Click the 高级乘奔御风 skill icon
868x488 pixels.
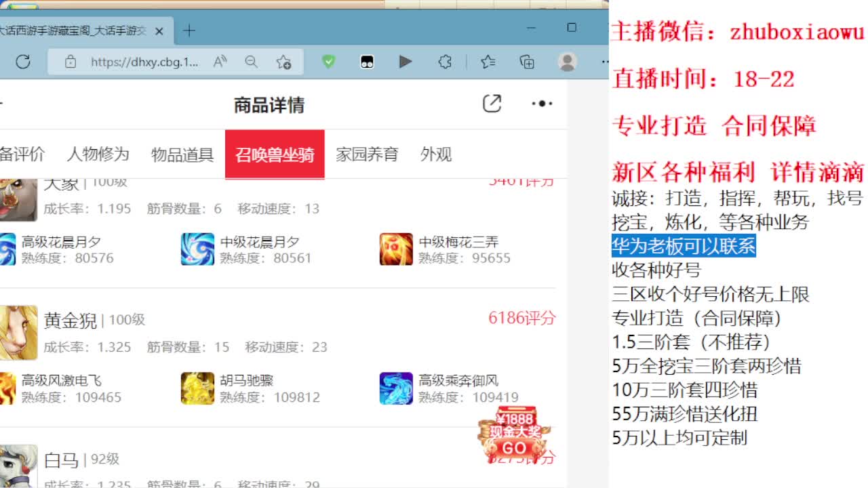396,388
